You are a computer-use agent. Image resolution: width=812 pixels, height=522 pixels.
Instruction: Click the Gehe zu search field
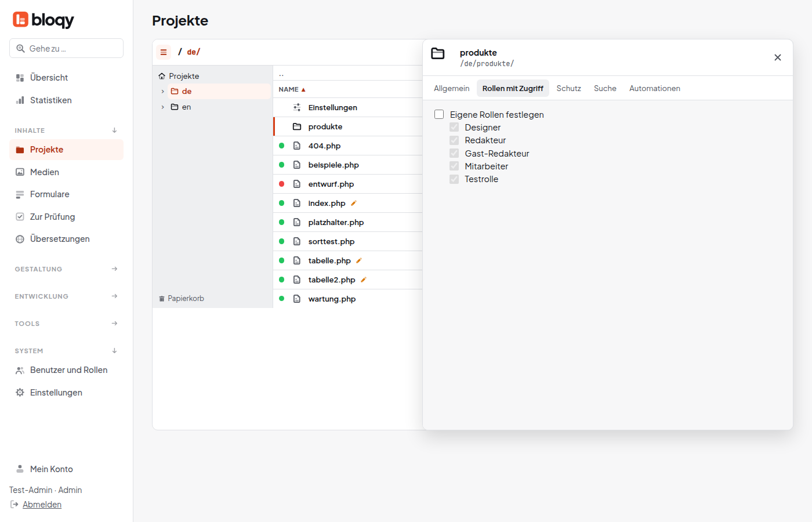point(66,48)
